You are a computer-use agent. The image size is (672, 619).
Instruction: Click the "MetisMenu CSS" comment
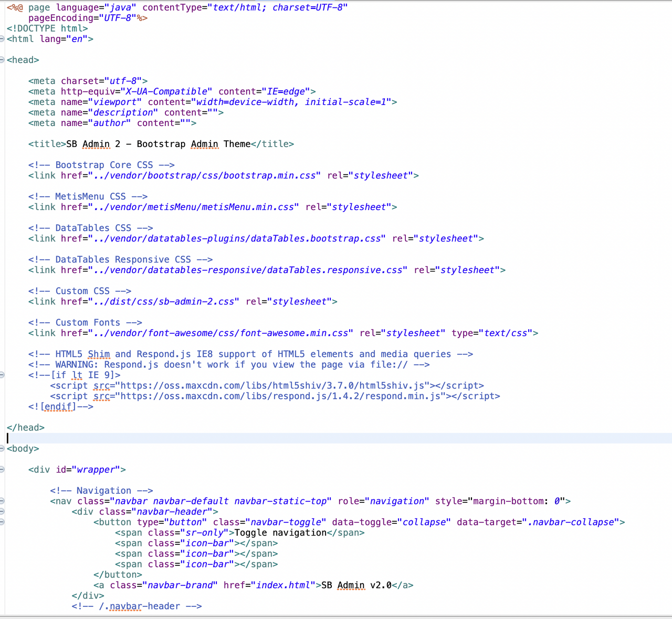(88, 196)
